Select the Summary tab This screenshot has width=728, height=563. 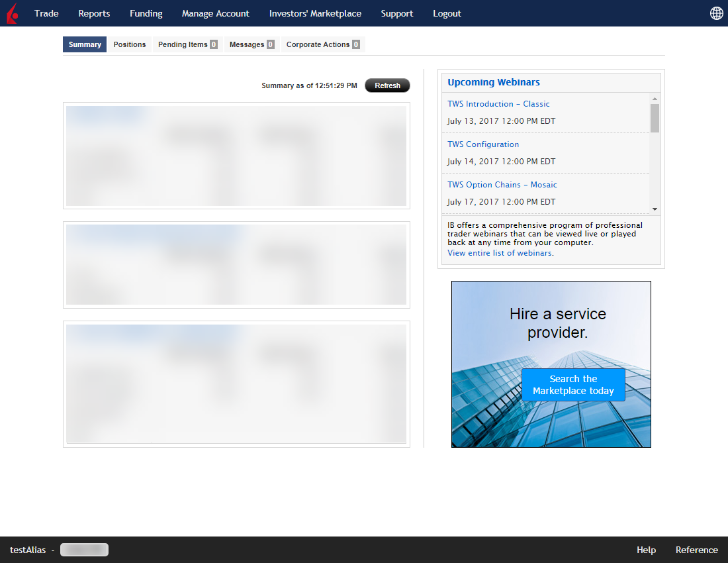[x=85, y=44]
